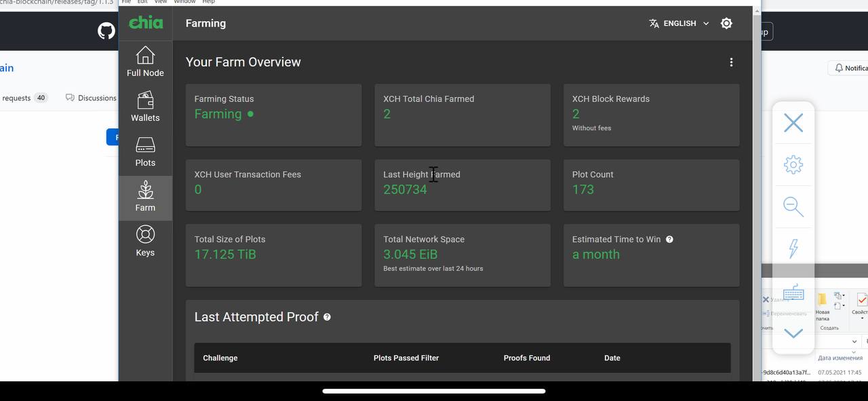Collapse the floating toolbar with the chevron
This screenshot has height=401, width=868.
pos(793,333)
